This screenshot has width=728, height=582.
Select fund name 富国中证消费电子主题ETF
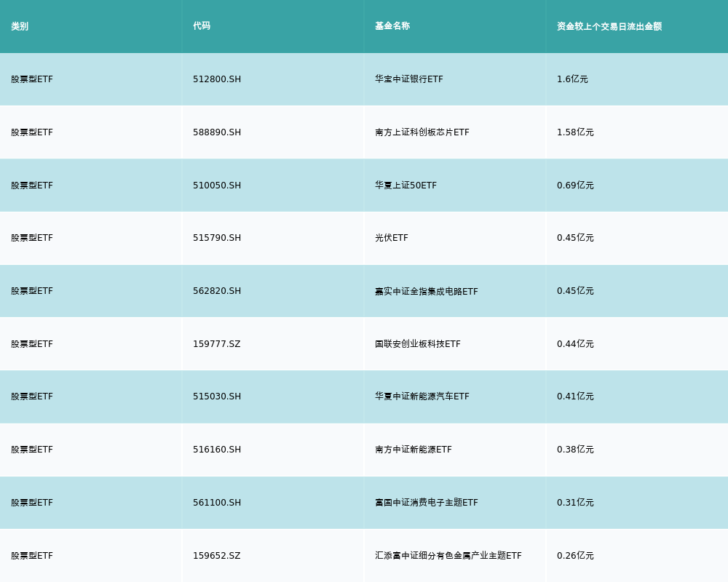(x=426, y=503)
